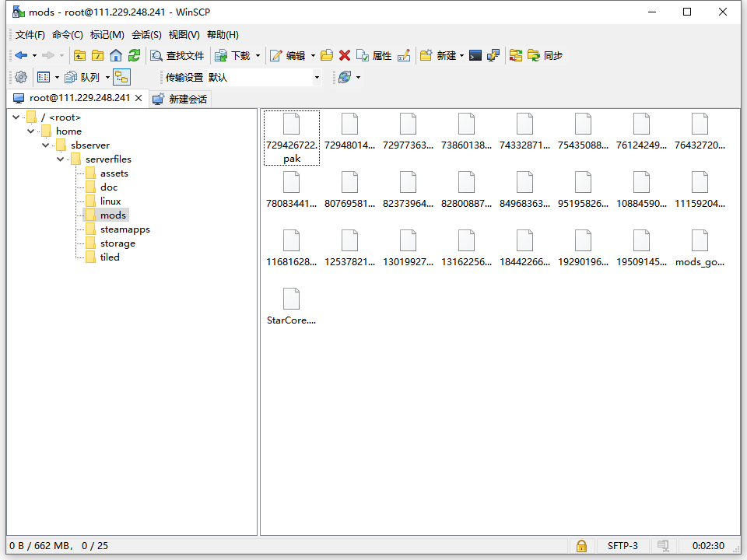
Task: Open the 会话(S) menu
Action: (x=146, y=35)
